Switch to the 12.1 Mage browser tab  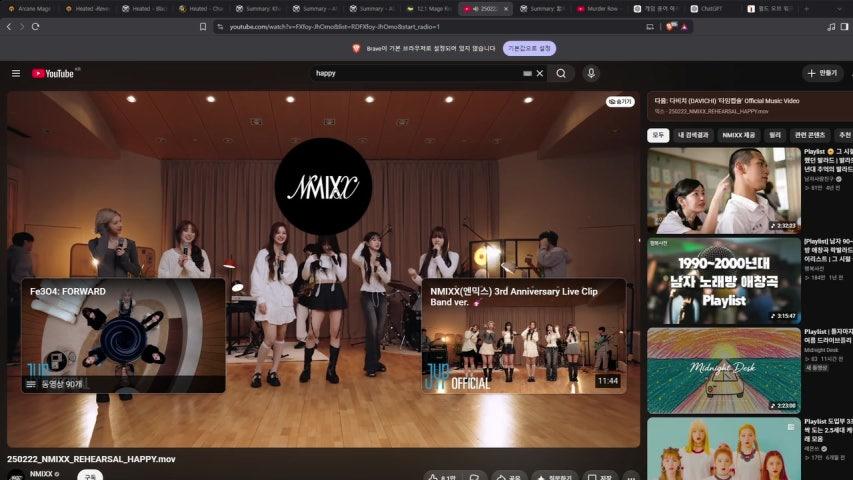(429, 9)
